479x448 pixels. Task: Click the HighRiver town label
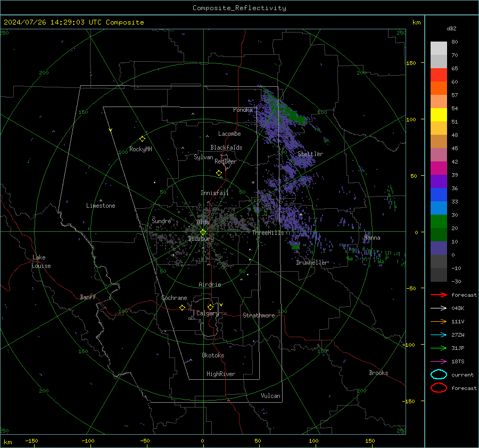tap(221, 374)
